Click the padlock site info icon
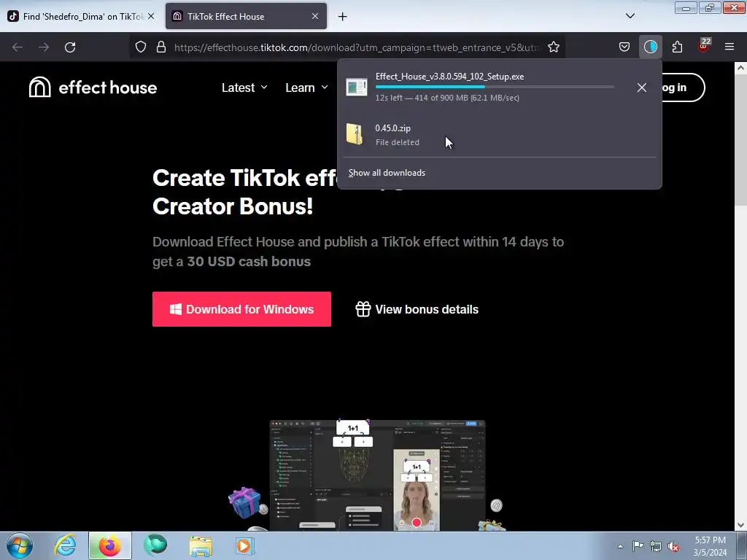747x560 pixels. (x=161, y=47)
